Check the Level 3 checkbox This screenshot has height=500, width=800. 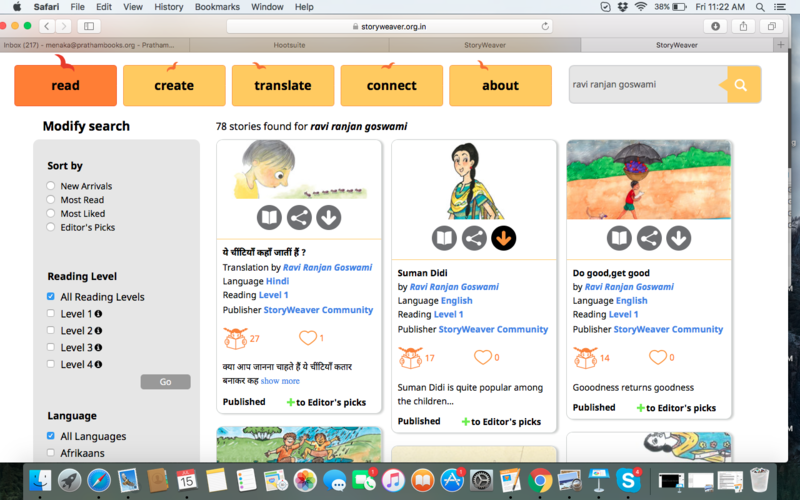(51, 347)
